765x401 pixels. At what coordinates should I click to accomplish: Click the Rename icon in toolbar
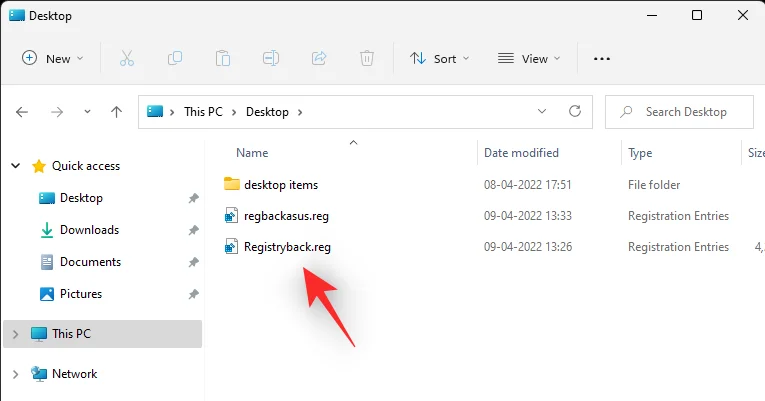271,59
